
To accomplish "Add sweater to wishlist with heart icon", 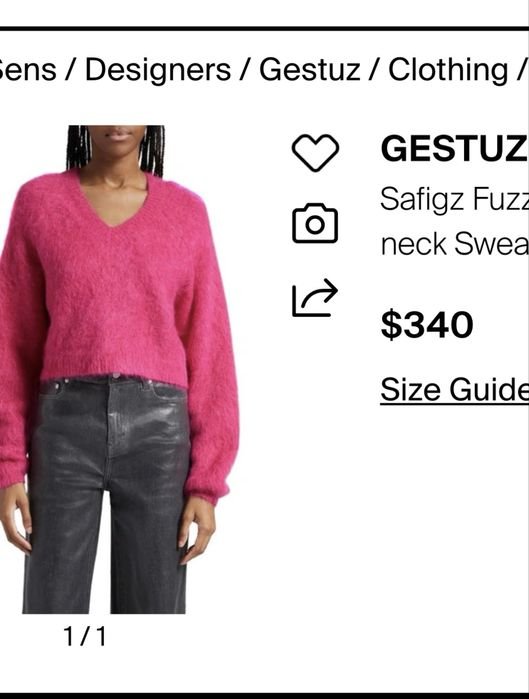I will (315, 152).
